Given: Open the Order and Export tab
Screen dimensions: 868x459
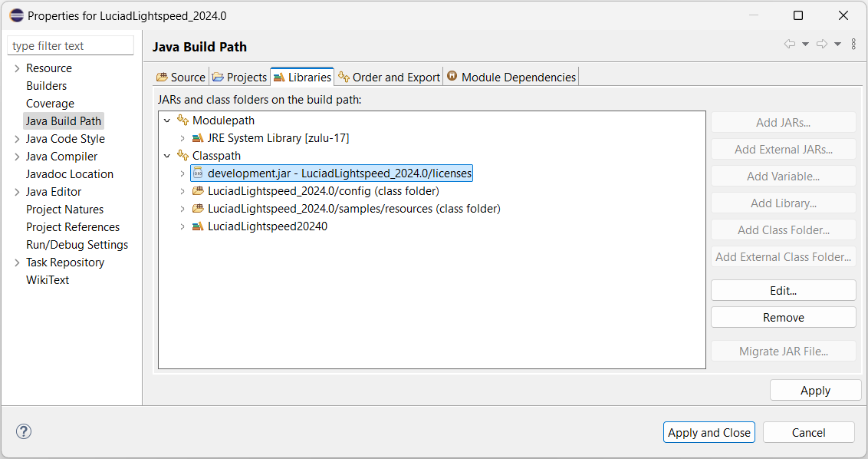Looking at the screenshot, I should coord(390,77).
